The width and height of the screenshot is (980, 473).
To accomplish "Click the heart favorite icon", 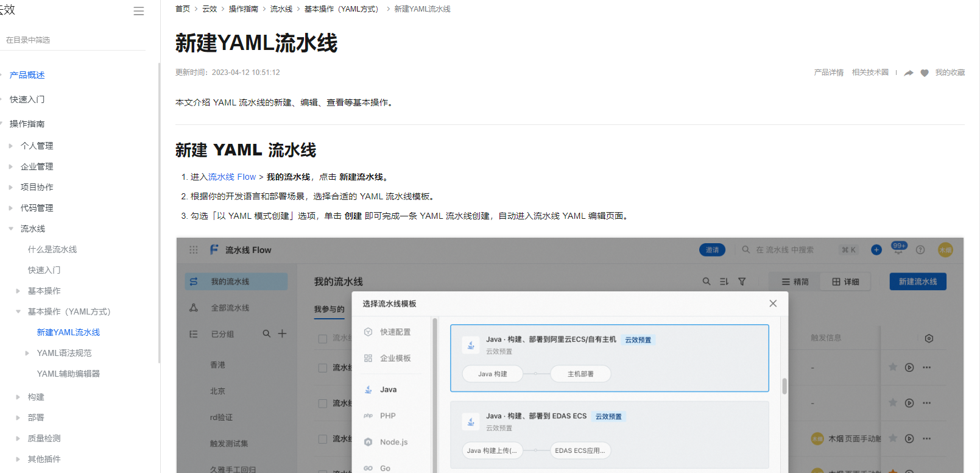I will 925,73.
